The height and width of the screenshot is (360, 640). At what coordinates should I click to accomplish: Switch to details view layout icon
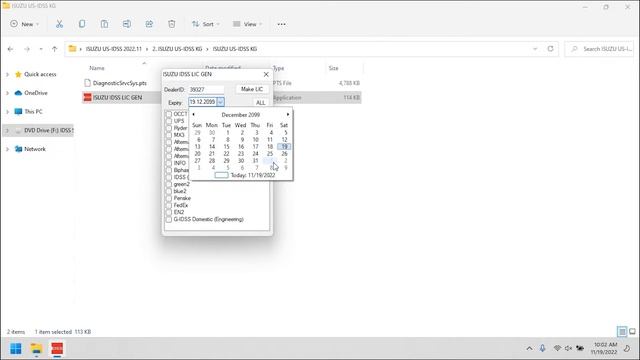pyautogui.click(x=622, y=332)
